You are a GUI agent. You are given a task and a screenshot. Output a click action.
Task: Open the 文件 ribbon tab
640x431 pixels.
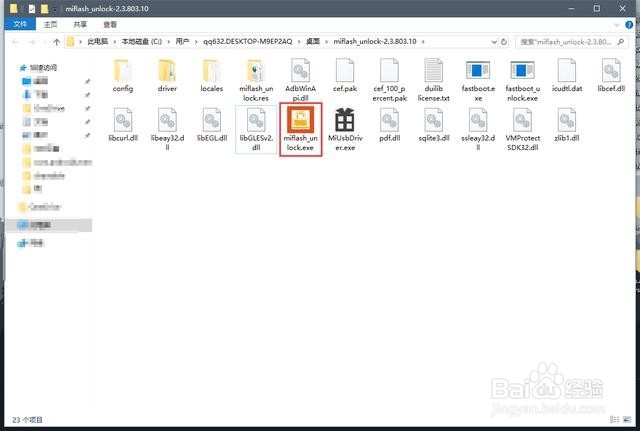[x=20, y=24]
